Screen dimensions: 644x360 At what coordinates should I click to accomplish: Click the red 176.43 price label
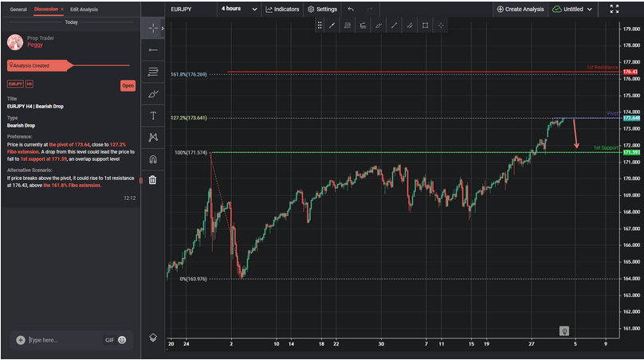(x=631, y=72)
